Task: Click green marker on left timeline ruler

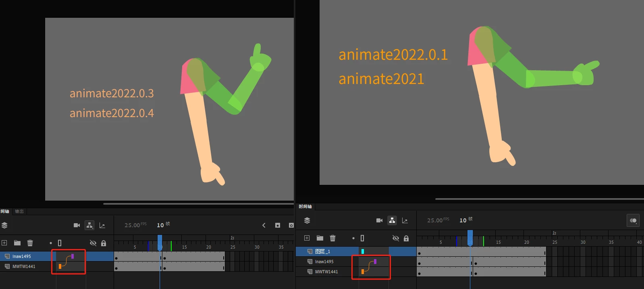Action: 171,246
